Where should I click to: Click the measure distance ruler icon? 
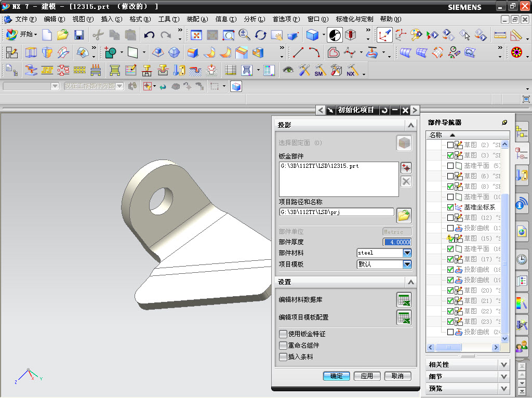tap(500, 35)
